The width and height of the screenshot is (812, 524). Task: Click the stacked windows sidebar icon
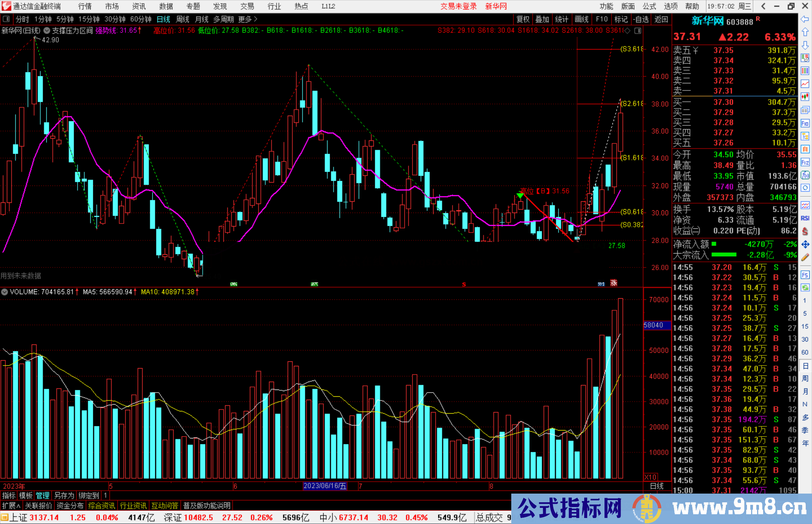(x=805, y=110)
